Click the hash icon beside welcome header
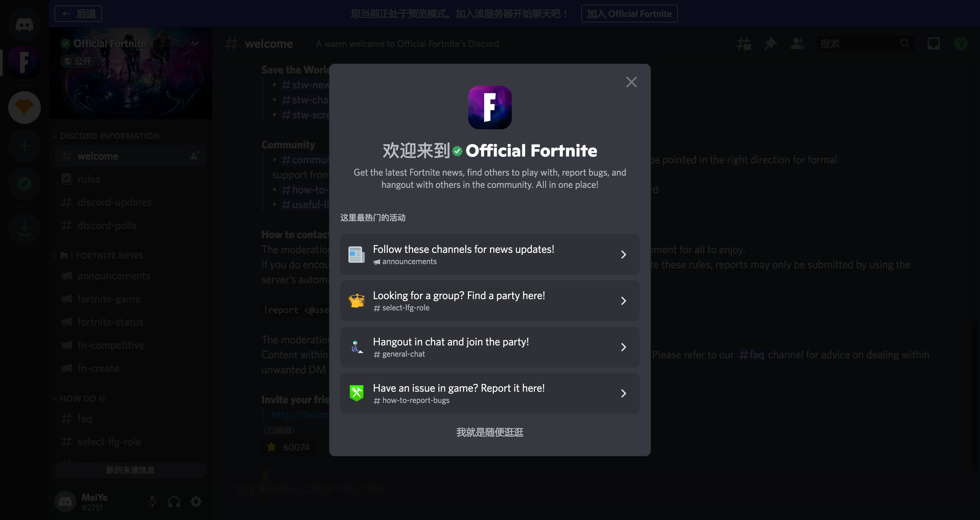980x520 pixels. pyautogui.click(x=231, y=44)
